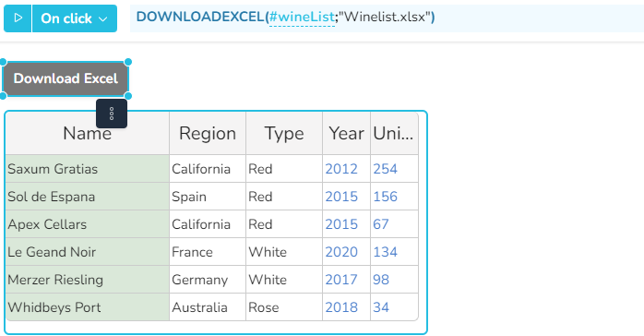644x336 pixels.
Task: Open the On click trigger dropdown
Action: pyautogui.click(x=75, y=18)
